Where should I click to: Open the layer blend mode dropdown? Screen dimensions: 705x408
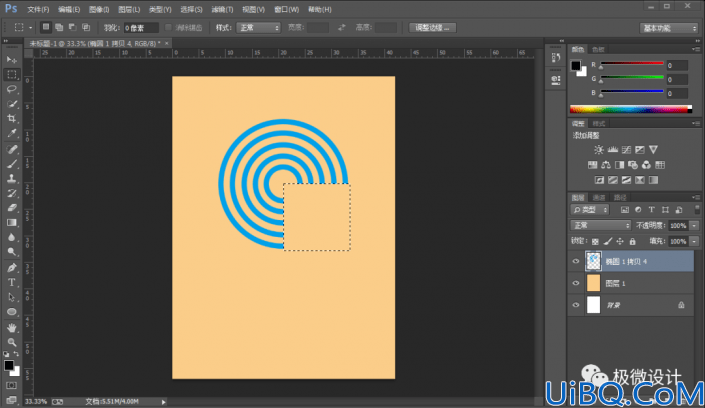(x=600, y=225)
